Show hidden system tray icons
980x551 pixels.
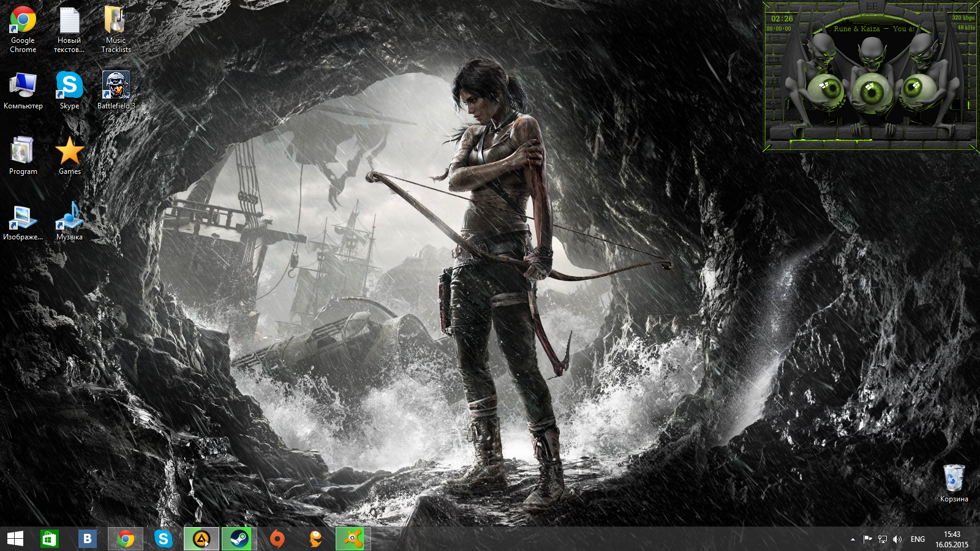coord(853,539)
